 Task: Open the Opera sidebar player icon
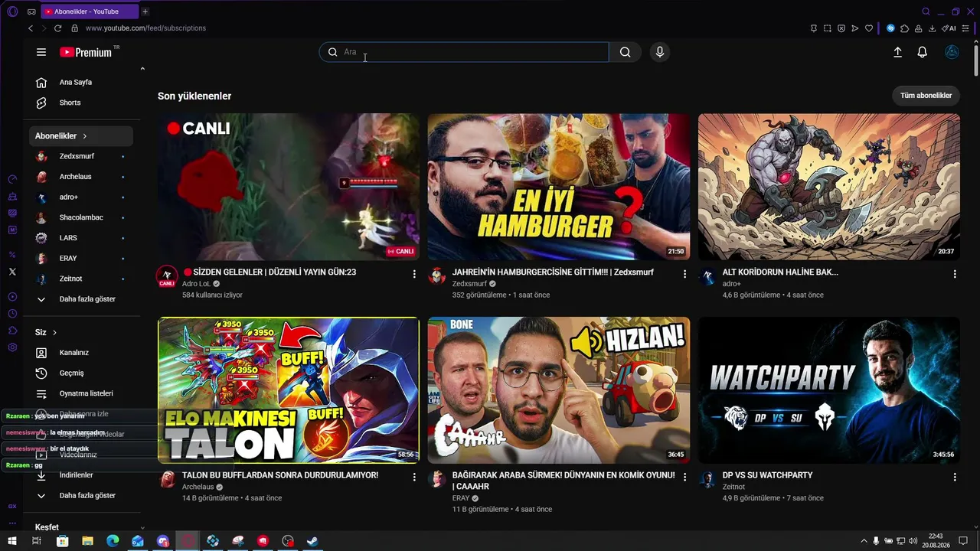click(12, 297)
